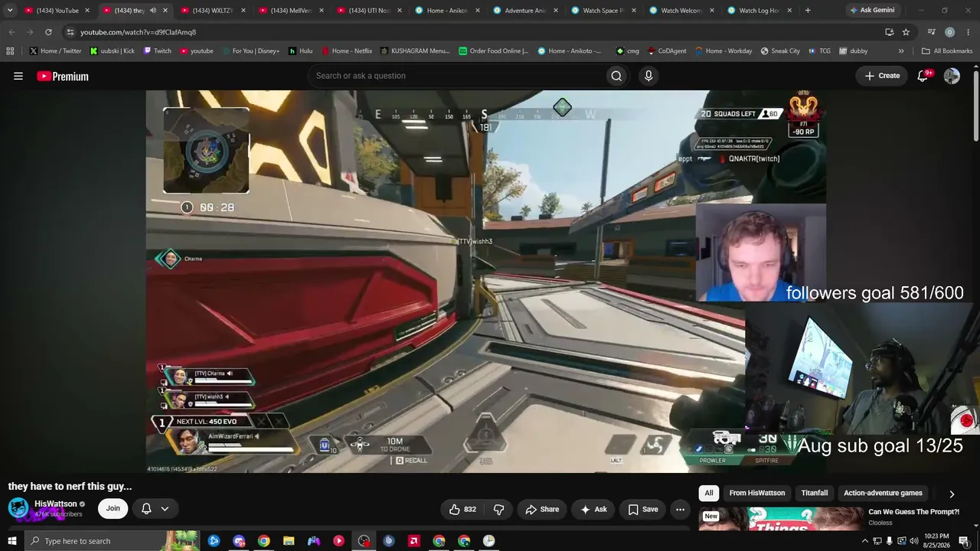Save video to a playlist

click(643, 510)
